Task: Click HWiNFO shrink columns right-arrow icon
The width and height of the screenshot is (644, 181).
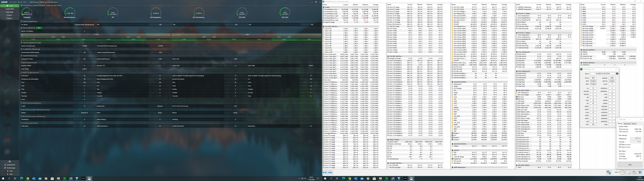Action: (330, 172)
